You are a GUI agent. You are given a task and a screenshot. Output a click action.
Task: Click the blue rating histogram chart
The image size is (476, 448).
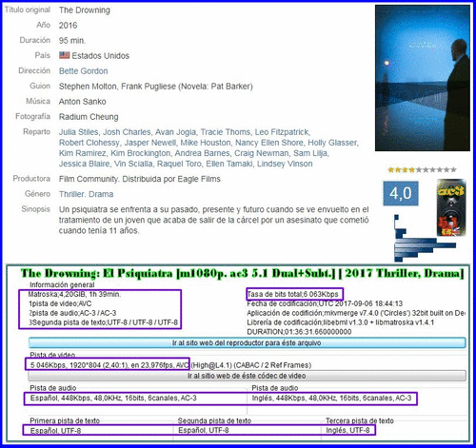[426, 239]
